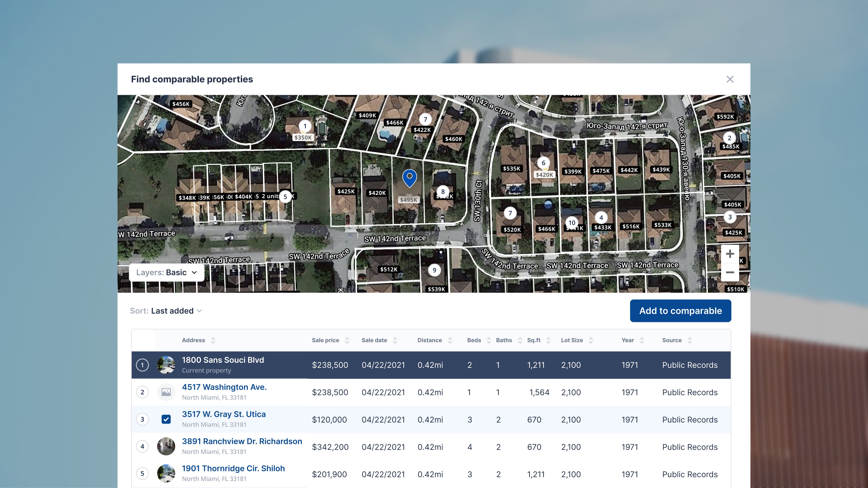Click map marker number 10
Screen dimensions: 868x488
pyautogui.click(x=571, y=223)
